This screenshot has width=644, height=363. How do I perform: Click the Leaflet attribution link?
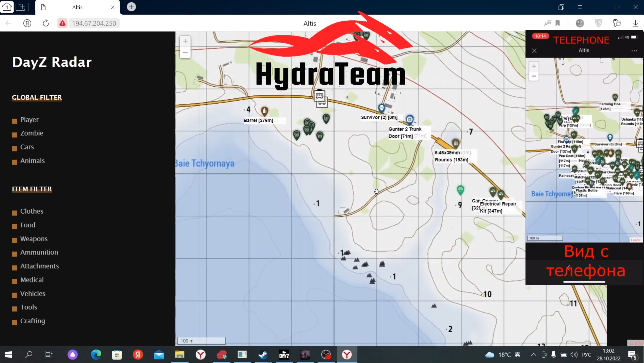[635, 343]
